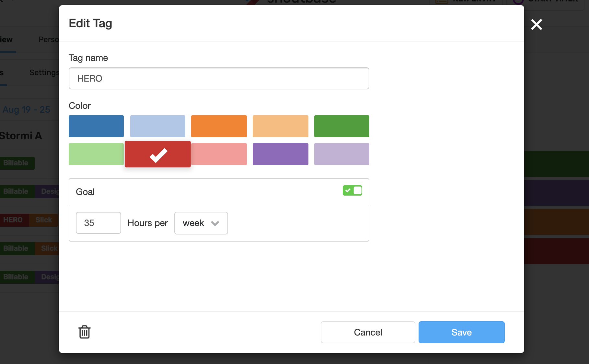This screenshot has height=364, width=589.
Task: Toggle the Goal switch off
Action: (352, 190)
